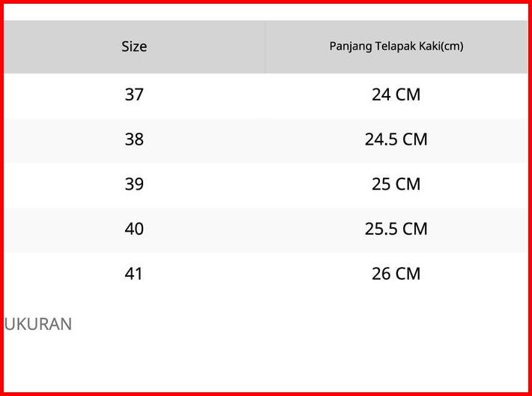This screenshot has height=396, width=532.
Task: Select size 40 in the table
Action: [134, 229]
